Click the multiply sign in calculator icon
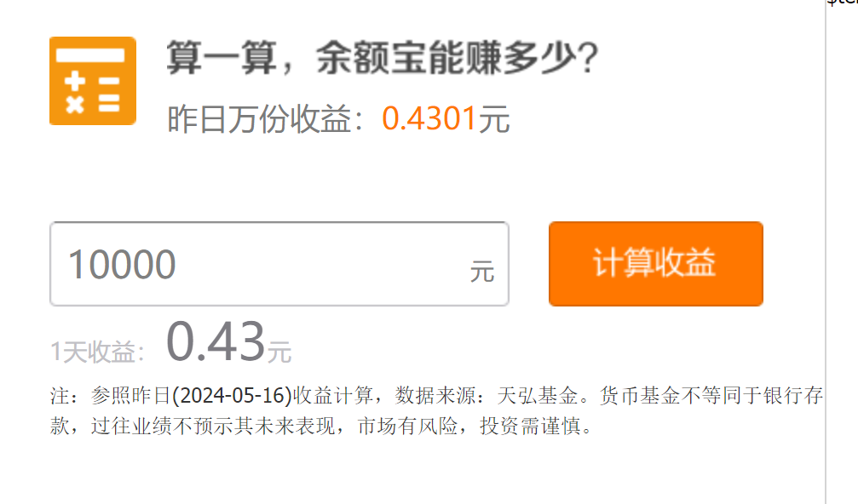 [75, 104]
